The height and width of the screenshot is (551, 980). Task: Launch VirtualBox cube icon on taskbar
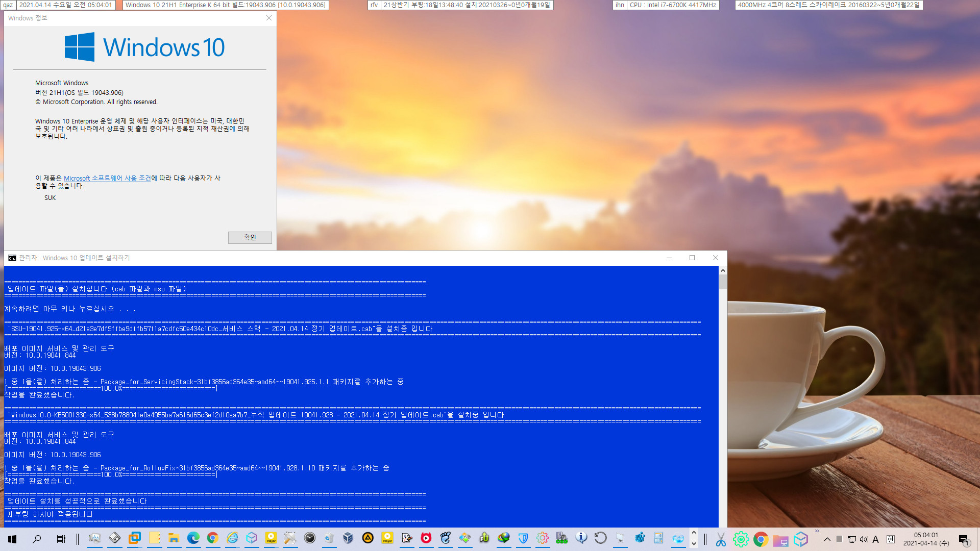(348, 538)
